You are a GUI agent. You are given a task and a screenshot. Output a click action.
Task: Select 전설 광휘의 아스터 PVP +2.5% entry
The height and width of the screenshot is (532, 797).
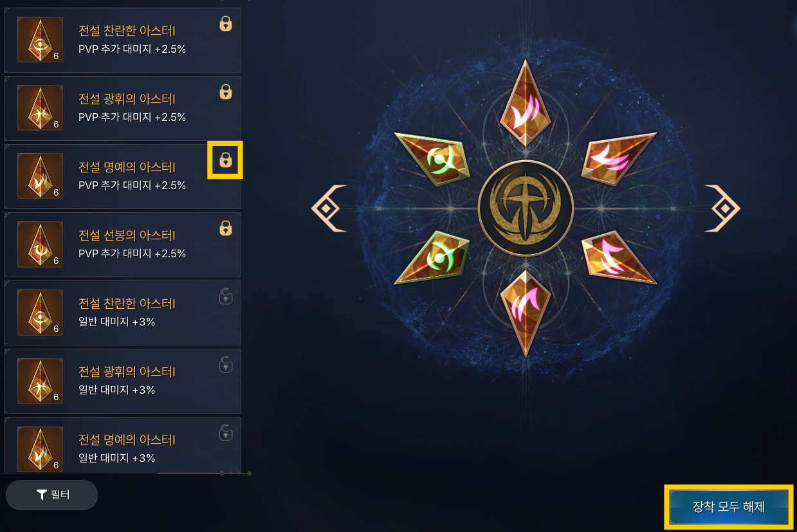[123, 108]
